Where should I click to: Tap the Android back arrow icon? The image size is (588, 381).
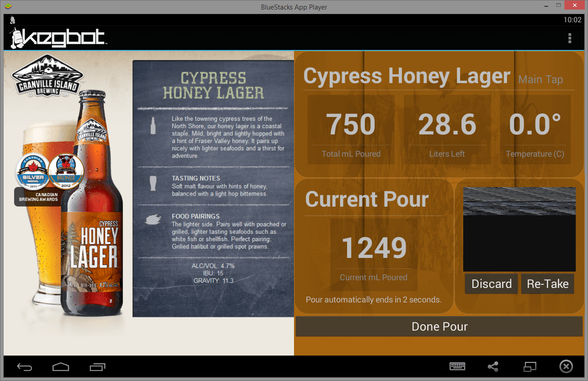[24, 366]
